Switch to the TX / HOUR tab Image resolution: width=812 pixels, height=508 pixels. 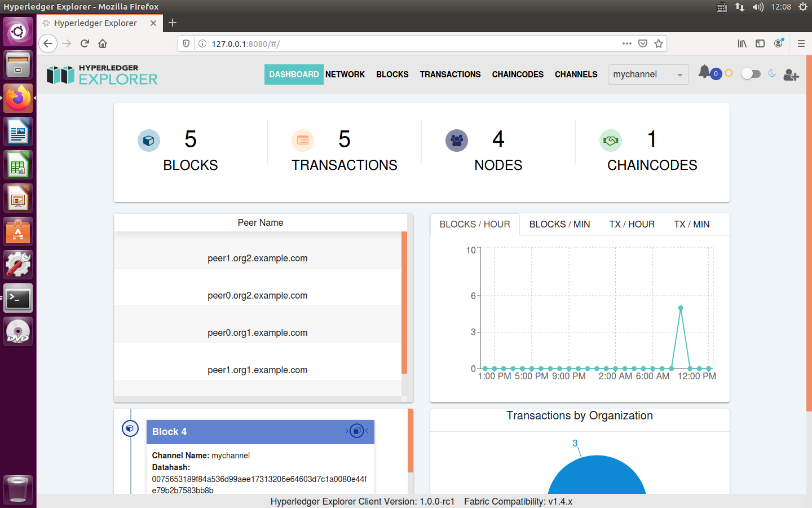632,224
